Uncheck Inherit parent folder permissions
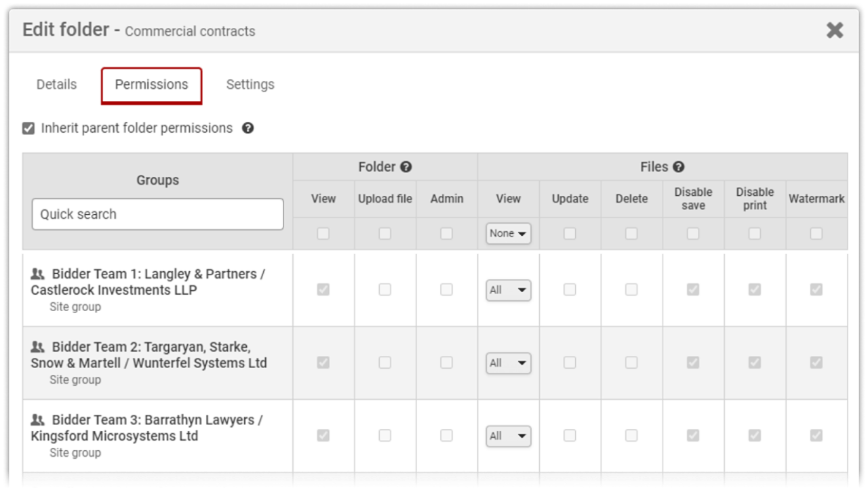This screenshot has width=868, height=488. click(x=28, y=128)
